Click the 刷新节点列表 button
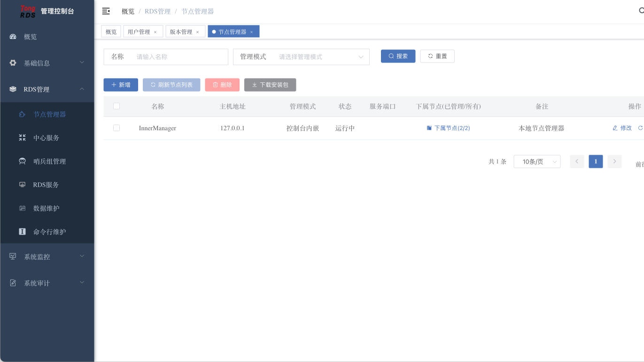This screenshot has height=362, width=644. pyautogui.click(x=171, y=85)
